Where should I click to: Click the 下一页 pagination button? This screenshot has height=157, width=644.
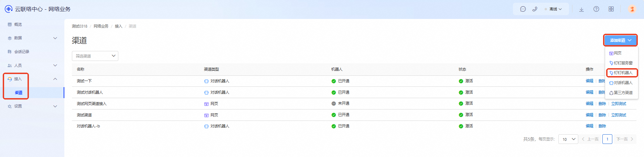pyautogui.click(x=625, y=139)
